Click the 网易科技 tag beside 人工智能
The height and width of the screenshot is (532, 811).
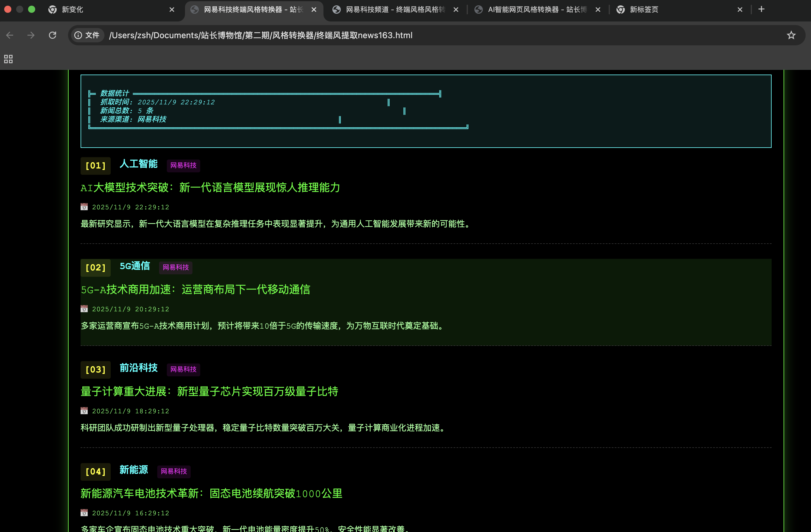click(183, 165)
